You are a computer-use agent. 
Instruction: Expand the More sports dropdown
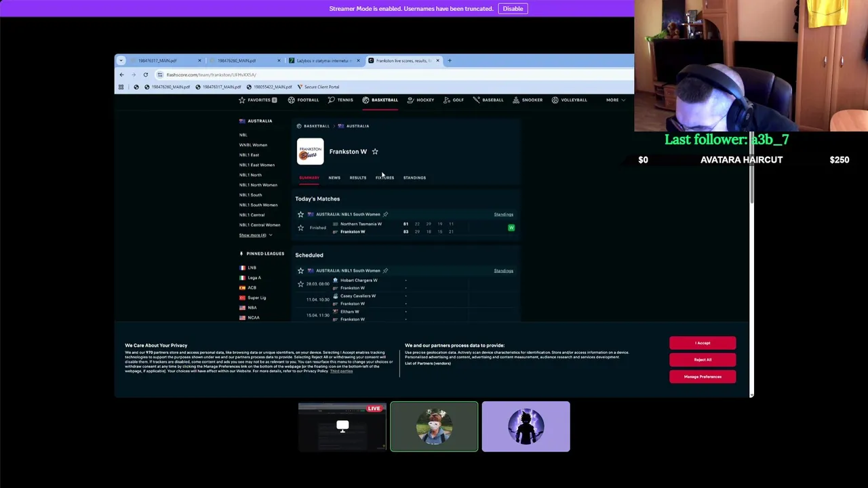[x=616, y=100]
